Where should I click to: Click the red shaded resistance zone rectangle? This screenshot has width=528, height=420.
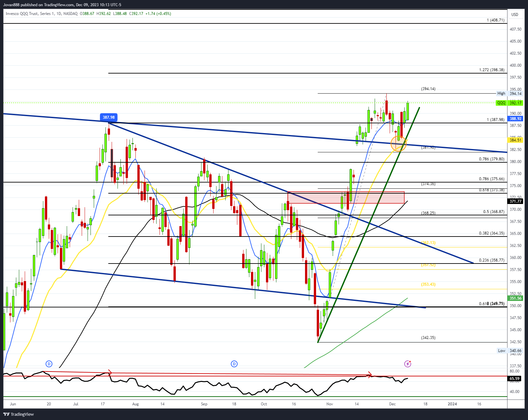point(346,197)
